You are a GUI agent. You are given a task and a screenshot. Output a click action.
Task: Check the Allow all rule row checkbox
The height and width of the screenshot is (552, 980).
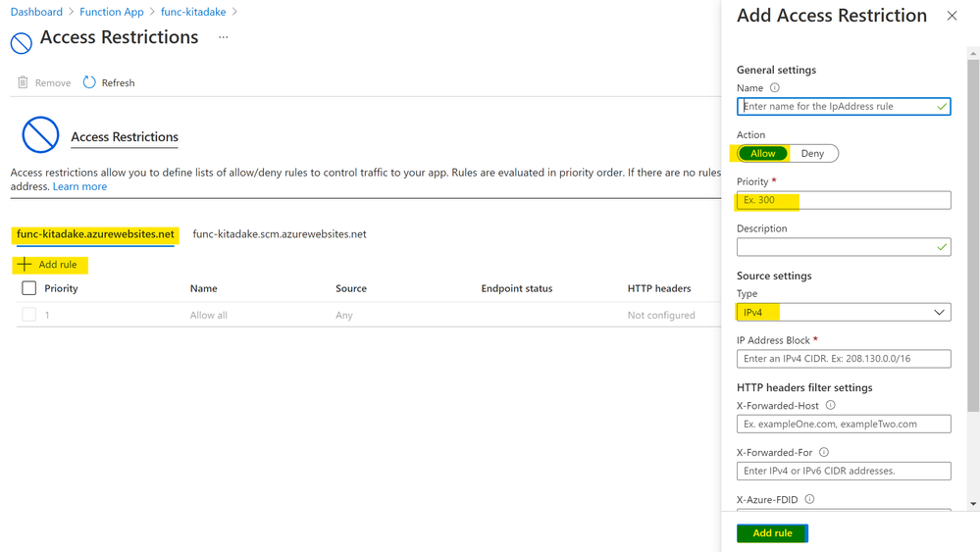(28, 315)
